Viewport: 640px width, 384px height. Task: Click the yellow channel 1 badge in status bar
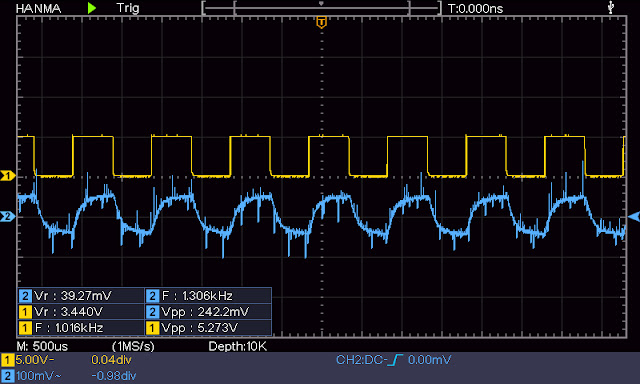pos(7,360)
